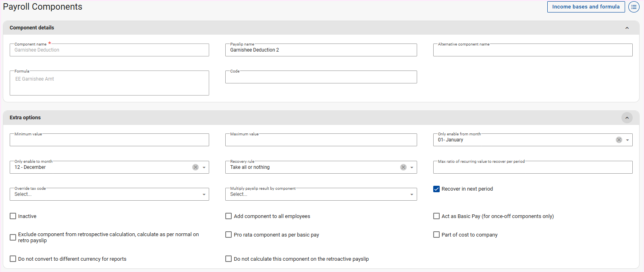Check Part of cost to company
The image size is (644, 272).
[x=436, y=235]
